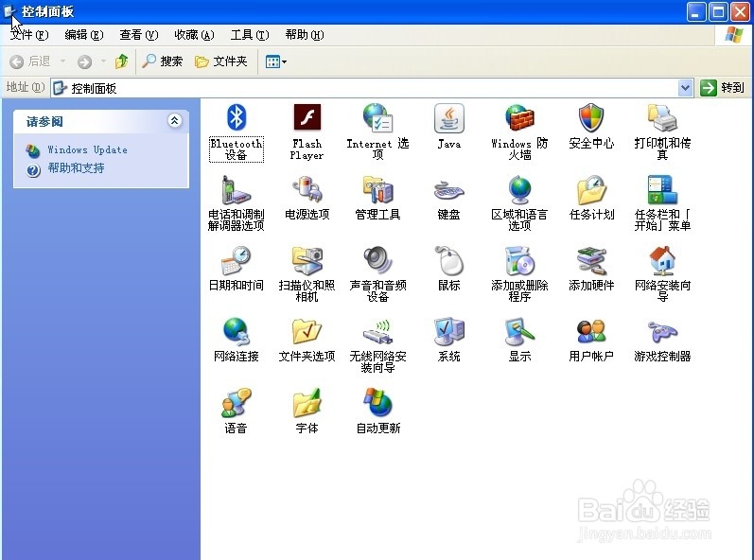Expand the address bar dropdown

685,88
